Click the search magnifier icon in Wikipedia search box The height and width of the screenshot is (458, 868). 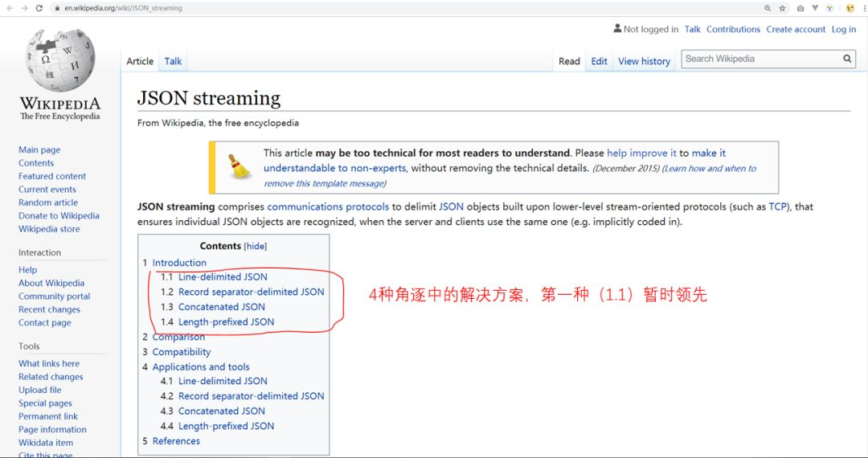(847, 59)
